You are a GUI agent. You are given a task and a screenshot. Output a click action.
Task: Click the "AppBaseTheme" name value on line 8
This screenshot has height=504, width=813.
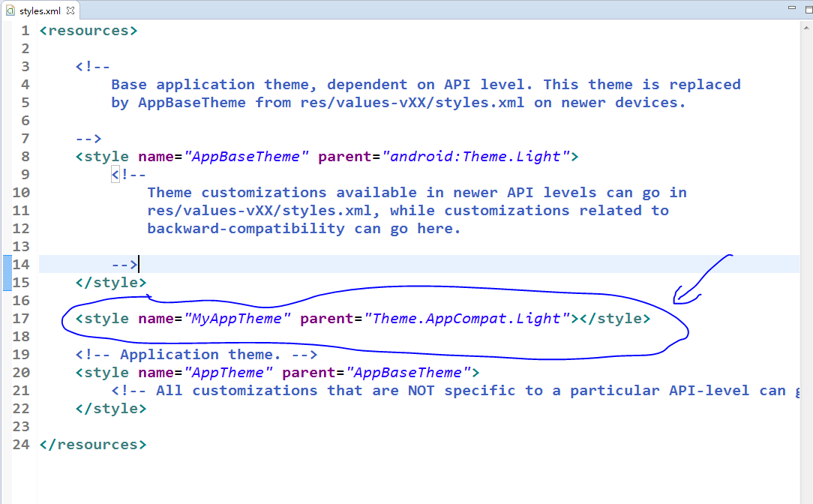[x=246, y=157]
